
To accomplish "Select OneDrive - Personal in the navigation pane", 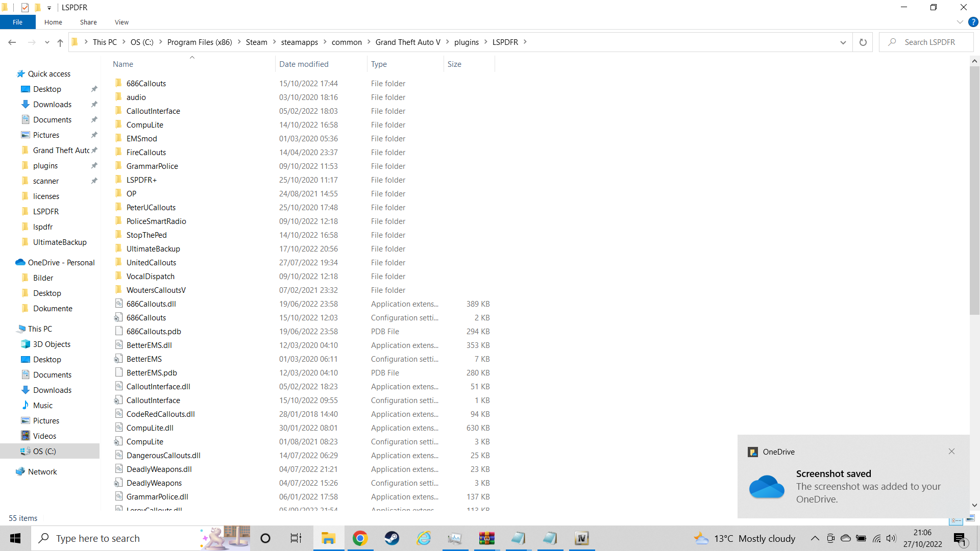I will (61, 262).
